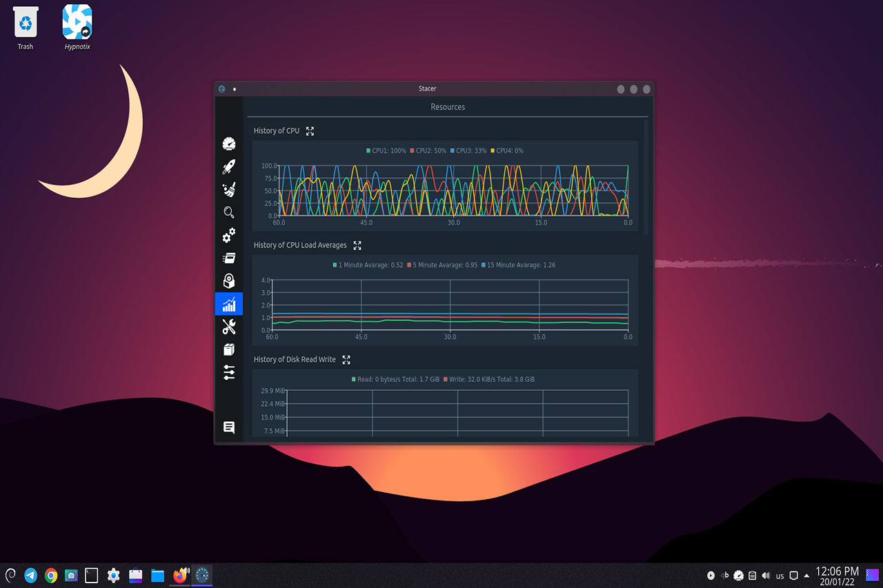This screenshot has width=883, height=588.
Task: Expand the CPU Load Averages chart
Action: (357, 245)
